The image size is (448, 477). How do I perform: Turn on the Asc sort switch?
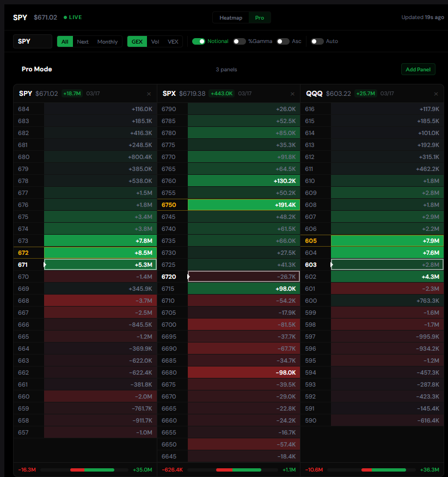283,41
